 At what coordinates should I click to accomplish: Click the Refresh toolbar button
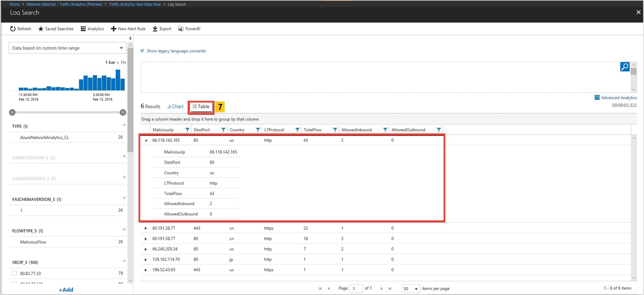[20, 29]
